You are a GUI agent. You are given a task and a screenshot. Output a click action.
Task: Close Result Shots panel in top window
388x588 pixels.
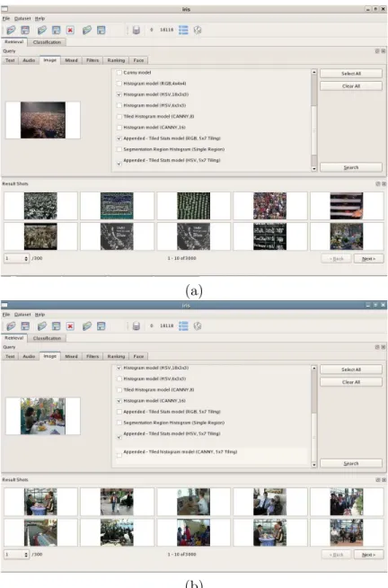click(x=384, y=183)
